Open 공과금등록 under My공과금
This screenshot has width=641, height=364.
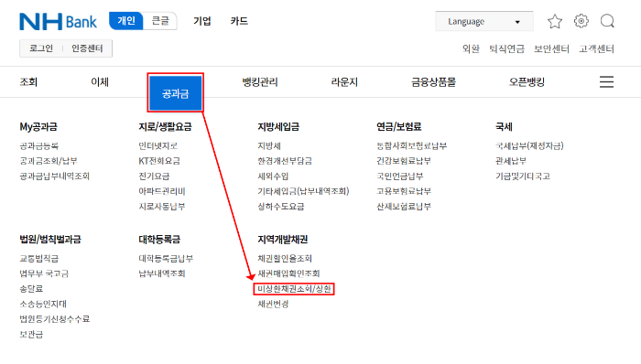pos(39,145)
